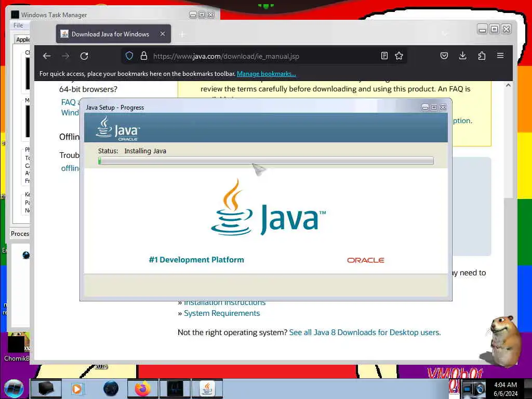Click the tracking protection shield icon
532x399 pixels.
[129, 56]
